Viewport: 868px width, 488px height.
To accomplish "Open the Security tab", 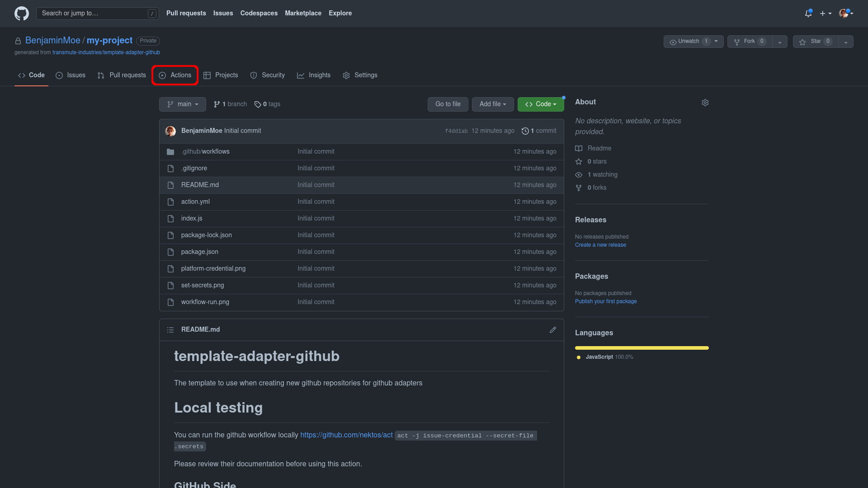I will (x=268, y=75).
